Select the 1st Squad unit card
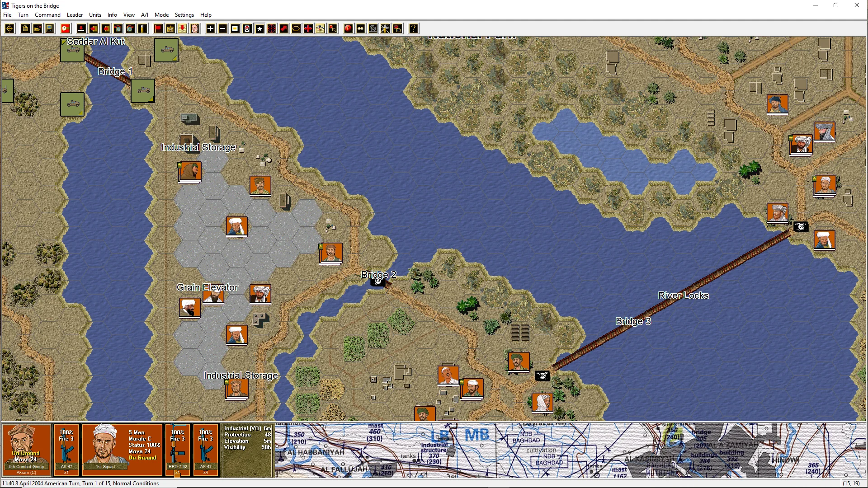Viewport: 868px width, 488px height. tap(122, 450)
